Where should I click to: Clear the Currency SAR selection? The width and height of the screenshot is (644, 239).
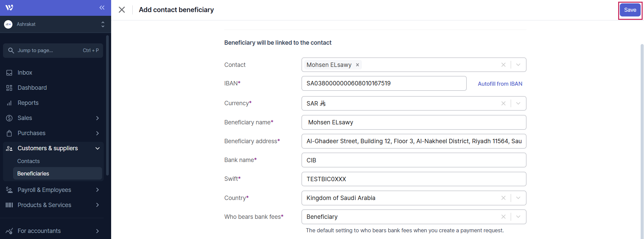pos(503,104)
